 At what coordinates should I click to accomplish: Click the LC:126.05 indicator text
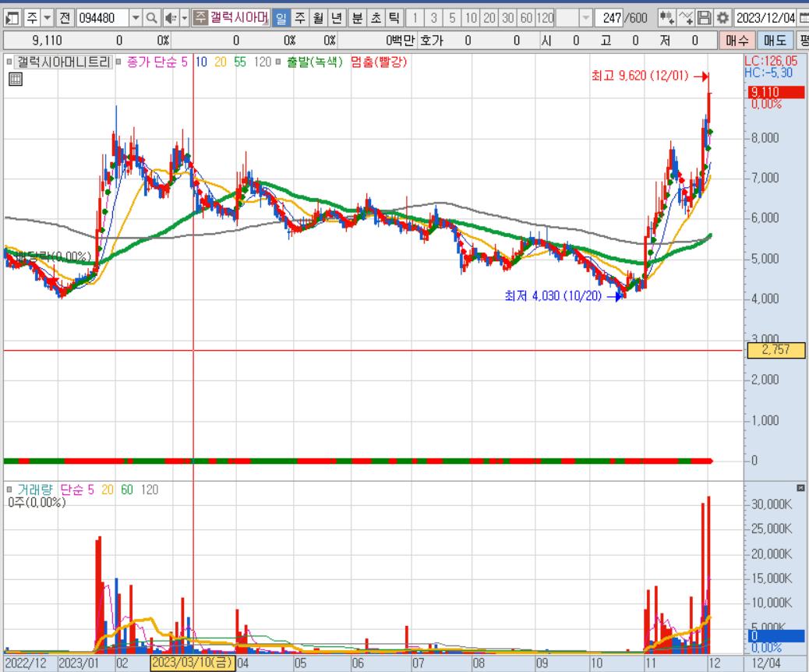click(771, 61)
